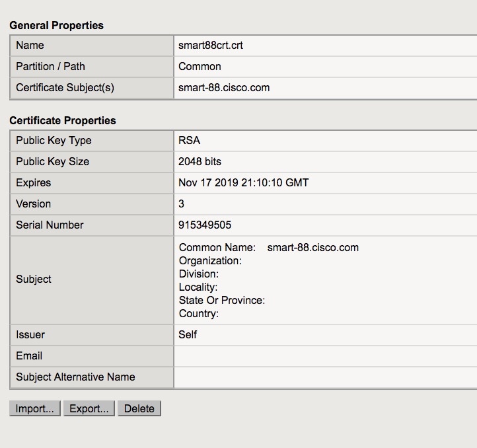Click the expiration date Nov 17 2019
The height and width of the screenshot is (448, 477).
coord(243,183)
